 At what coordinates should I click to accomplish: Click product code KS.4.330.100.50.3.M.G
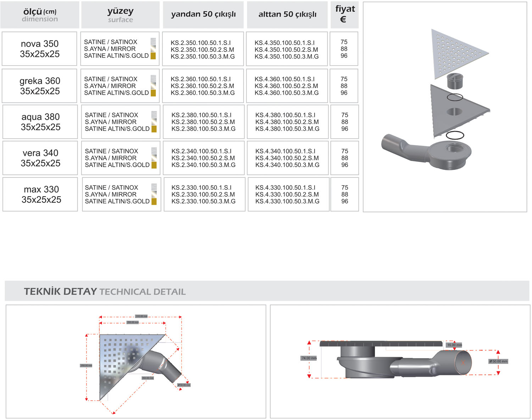pyautogui.click(x=287, y=201)
